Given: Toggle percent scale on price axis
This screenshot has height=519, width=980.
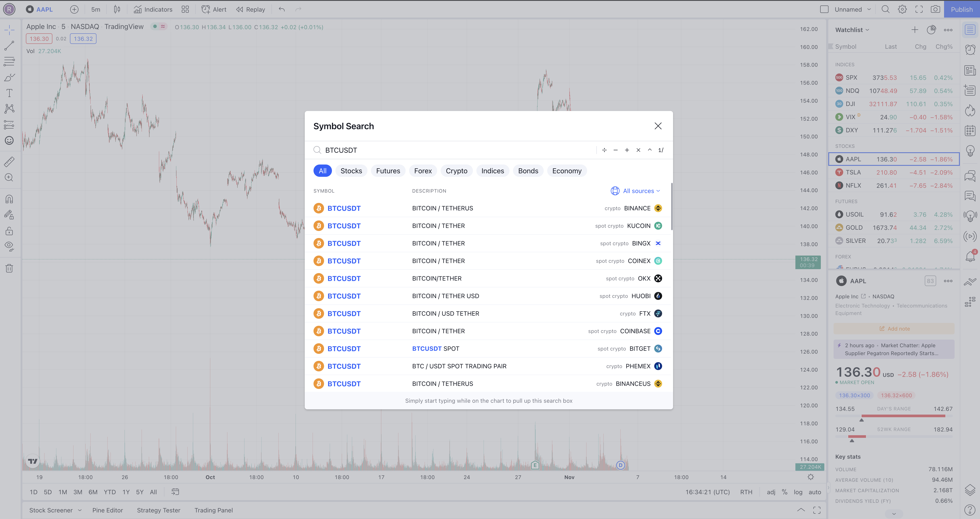Looking at the screenshot, I should point(784,492).
